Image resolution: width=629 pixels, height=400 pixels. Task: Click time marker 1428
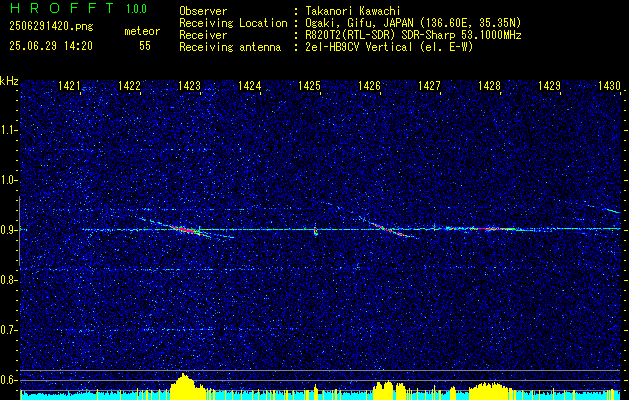point(489,85)
